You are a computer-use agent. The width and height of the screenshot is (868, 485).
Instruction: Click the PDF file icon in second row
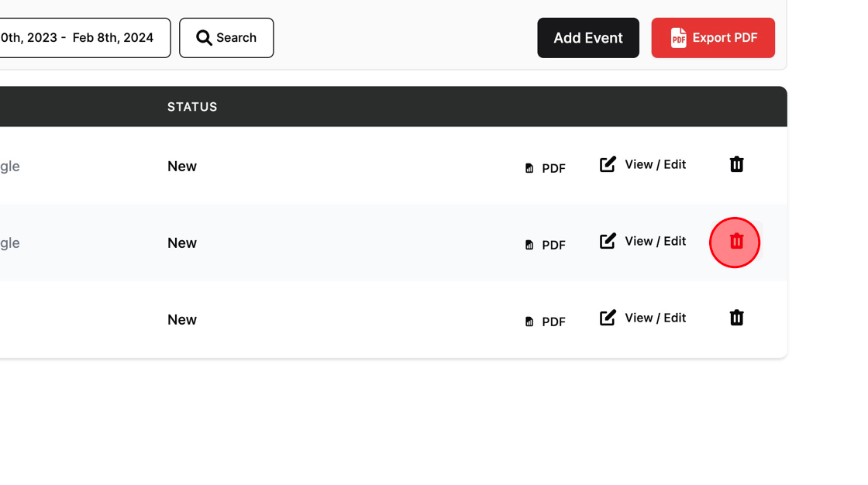pos(529,246)
